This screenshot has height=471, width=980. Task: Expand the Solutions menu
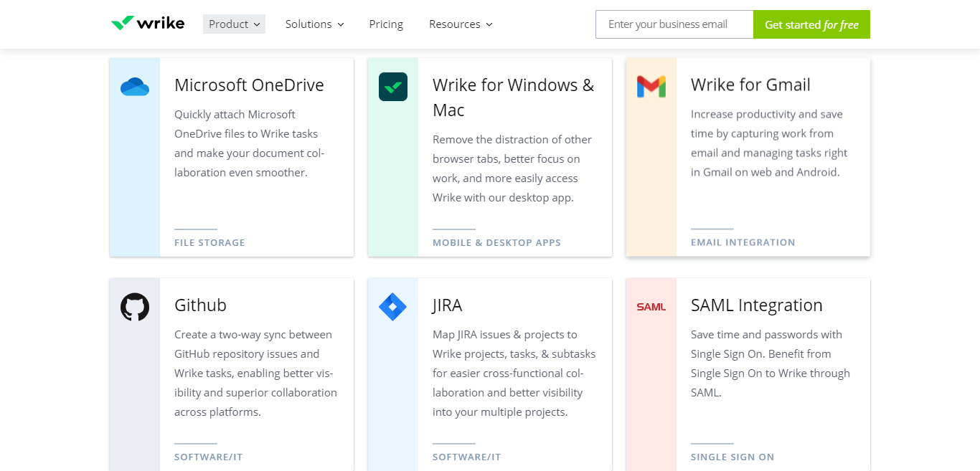(314, 24)
